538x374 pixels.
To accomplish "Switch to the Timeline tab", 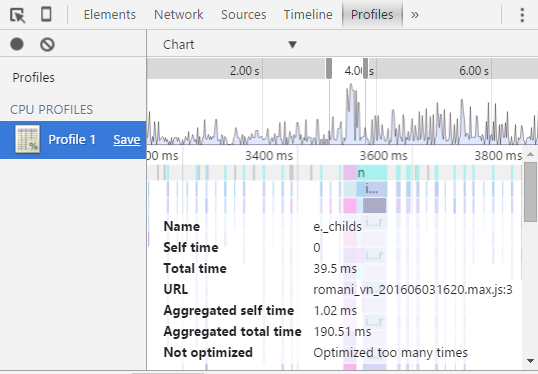I will (x=308, y=15).
